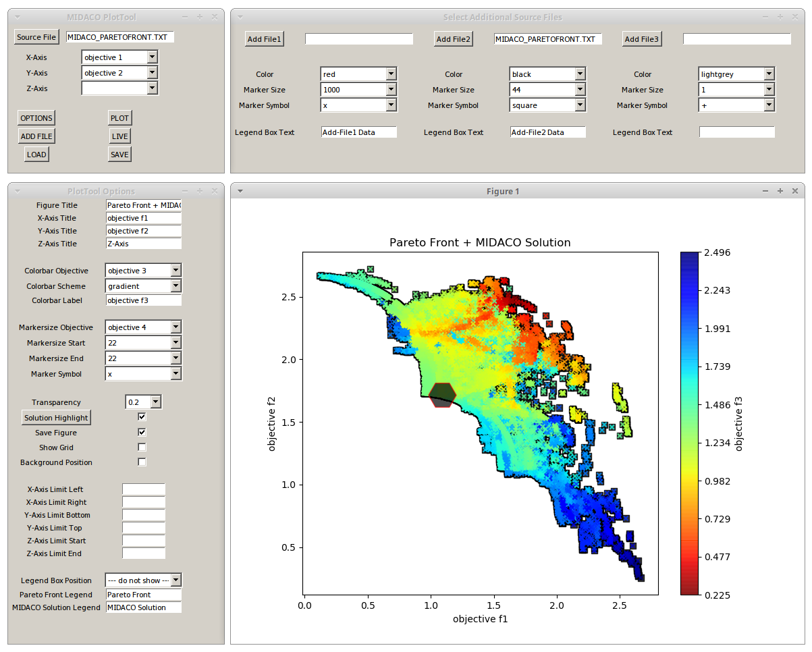Click the X-Axis Limit Left field
812x652 pixels.
[x=144, y=489]
